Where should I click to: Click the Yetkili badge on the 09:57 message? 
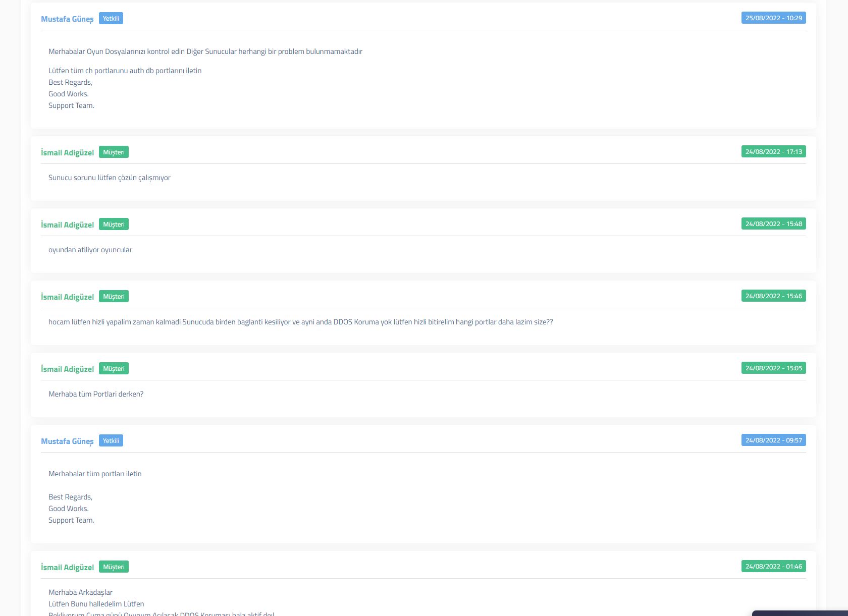coord(111,441)
